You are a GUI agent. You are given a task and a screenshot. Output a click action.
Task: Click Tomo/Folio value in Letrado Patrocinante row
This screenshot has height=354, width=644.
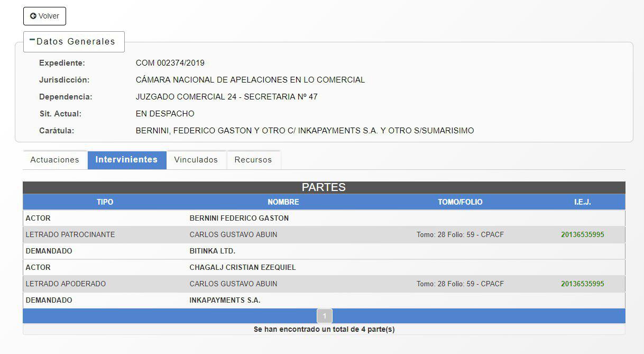(x=460, y=234)
